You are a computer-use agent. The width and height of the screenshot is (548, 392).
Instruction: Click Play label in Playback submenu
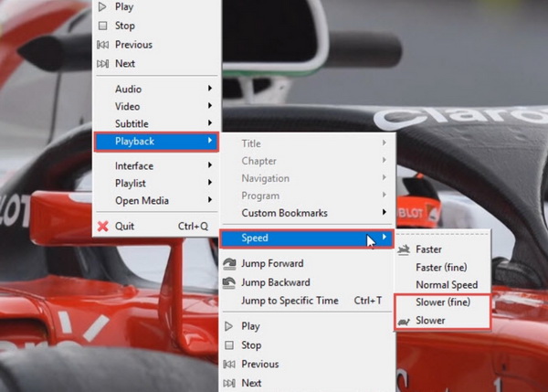point(250,326)
